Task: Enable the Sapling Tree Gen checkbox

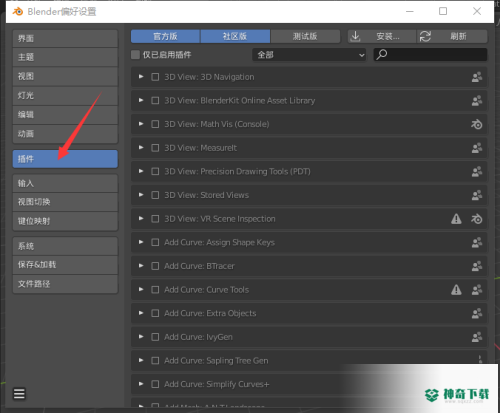Action: (155, 361)
